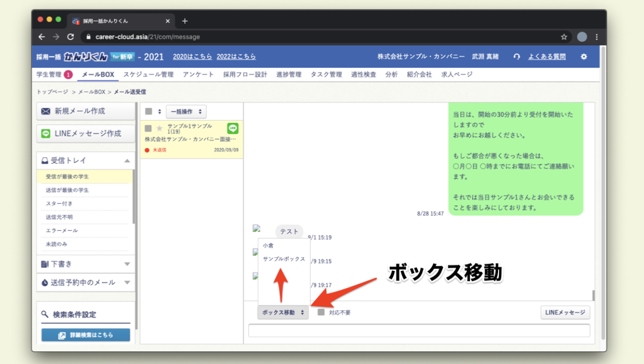This screenshot has width=644, height=364.
Task: Click the message input field at the bottom
Action: tap(419, 331)
